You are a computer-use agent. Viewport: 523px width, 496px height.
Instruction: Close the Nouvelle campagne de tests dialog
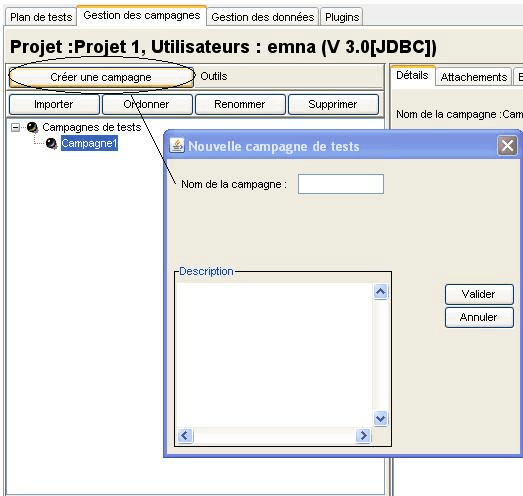click(507, 146)
